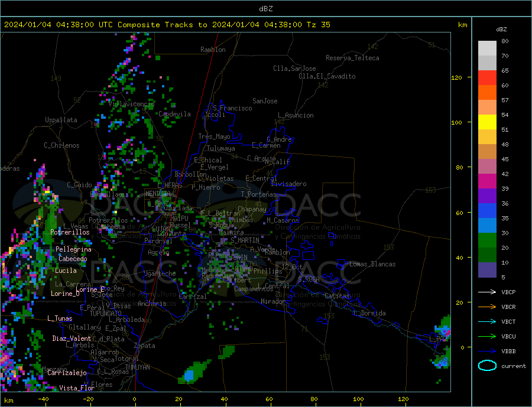Click the green VBCU arrow in legend
532x407 pixels.
[x=488, y=337]
